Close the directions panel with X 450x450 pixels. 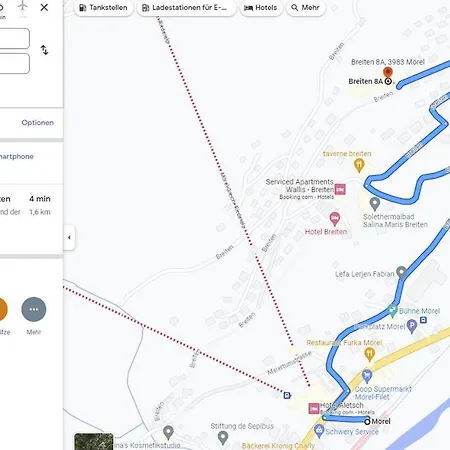(44, 7)
